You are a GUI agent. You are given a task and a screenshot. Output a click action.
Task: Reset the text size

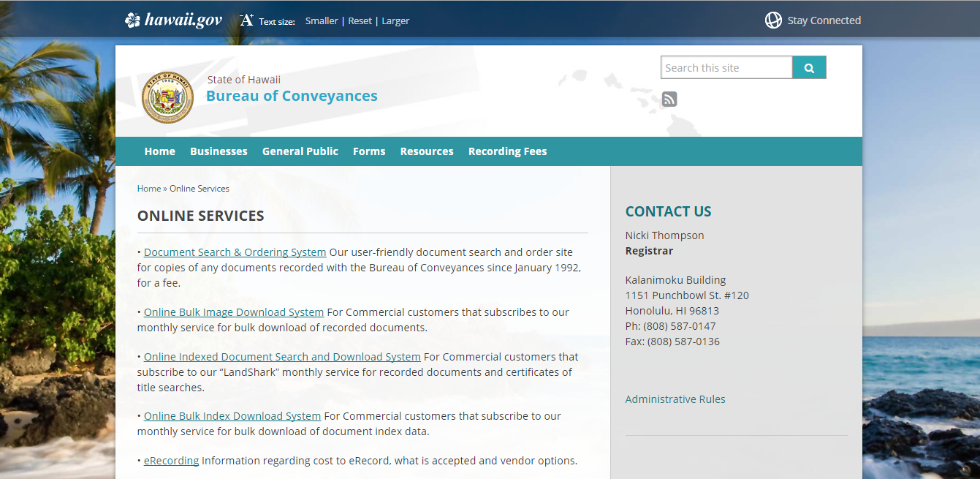pyautogui.click(x=360, y=20)
